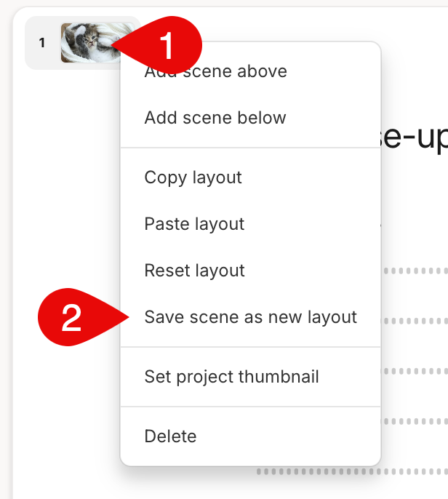Click Save scene as new layout
Screen dimensions: 448x499
point(250,317)
